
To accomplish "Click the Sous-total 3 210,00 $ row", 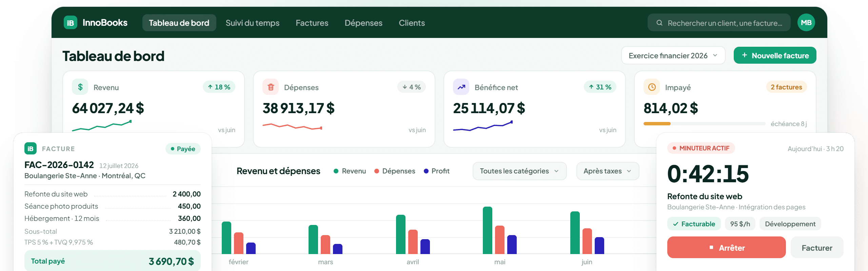I will point(113,231).
